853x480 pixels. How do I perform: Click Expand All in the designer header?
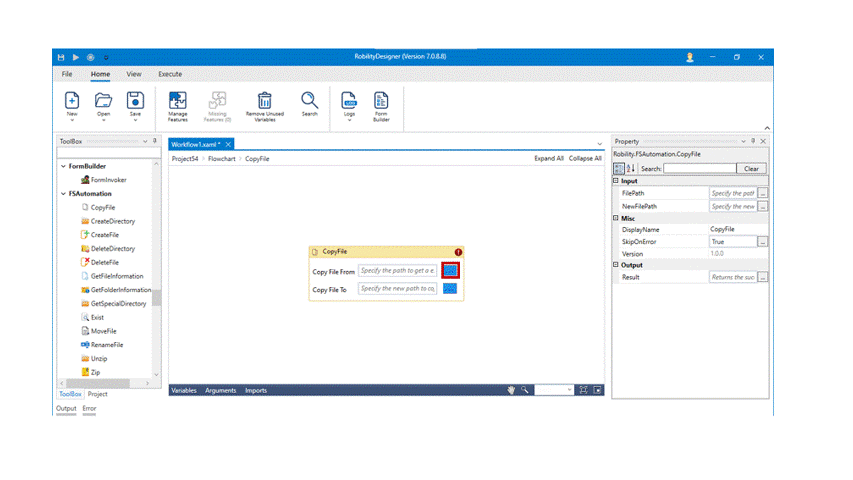point(549,158)
